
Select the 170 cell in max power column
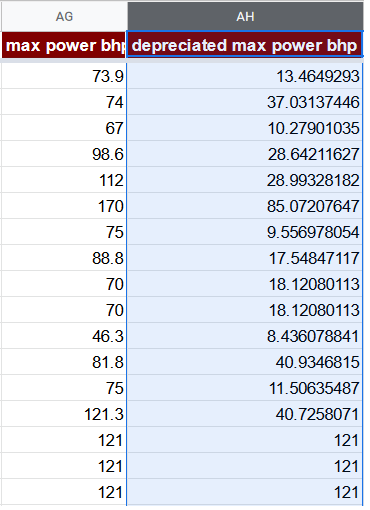coord(63,206)
